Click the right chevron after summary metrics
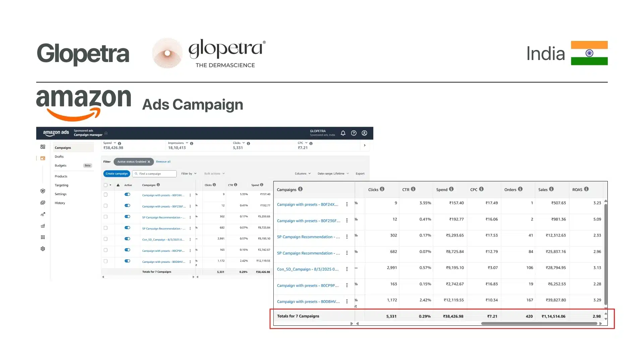The image size is (644, 362). 365,145
